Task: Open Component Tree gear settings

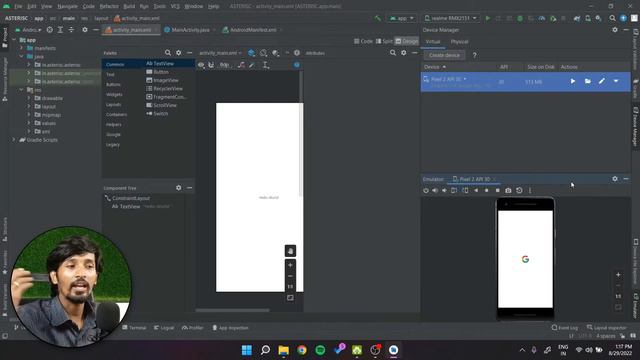Action: [x=178, y=188]
